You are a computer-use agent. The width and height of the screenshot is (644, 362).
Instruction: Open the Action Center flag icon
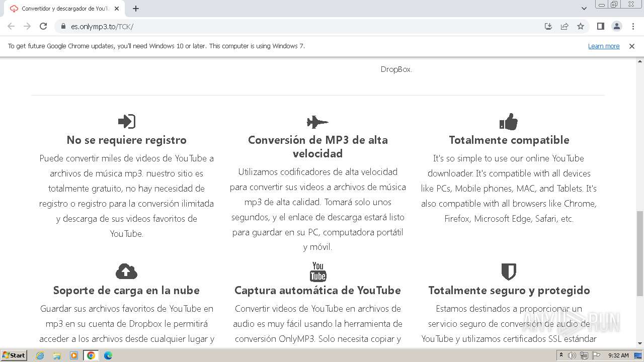coord(596,355)
